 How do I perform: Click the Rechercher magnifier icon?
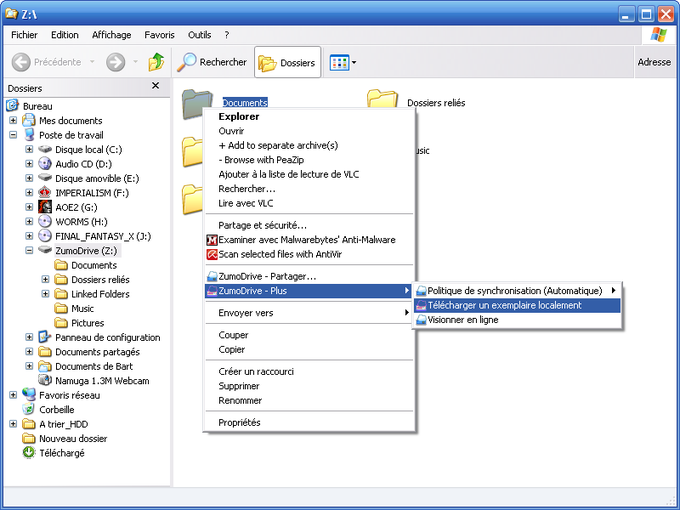pyautogui.click(x=186, y=62)
